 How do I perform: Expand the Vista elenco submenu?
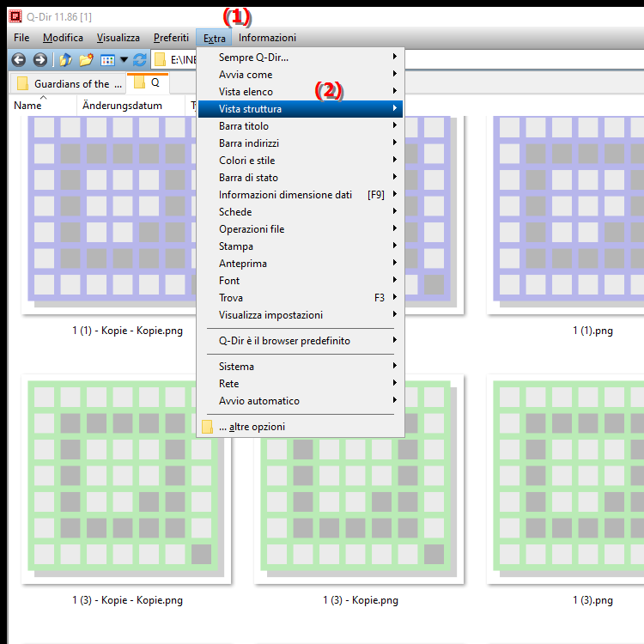pyautogui.click(x=301, y=92)
